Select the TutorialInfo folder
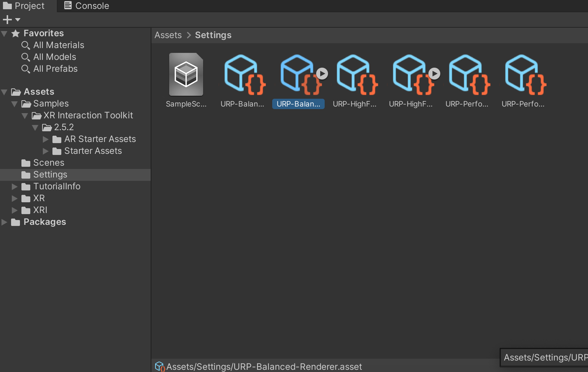The height and width of the screenshot is (372, 588). [57, 186]
